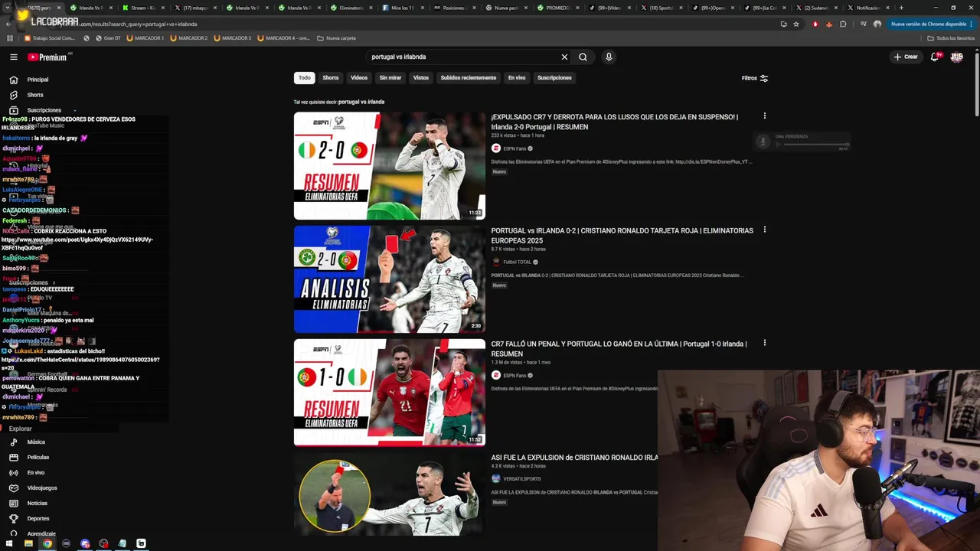The height and width of the screenshot is (551, 980).
Task: Play the referee red card expulsion thumbnail
Action: [x=390, y=494]
